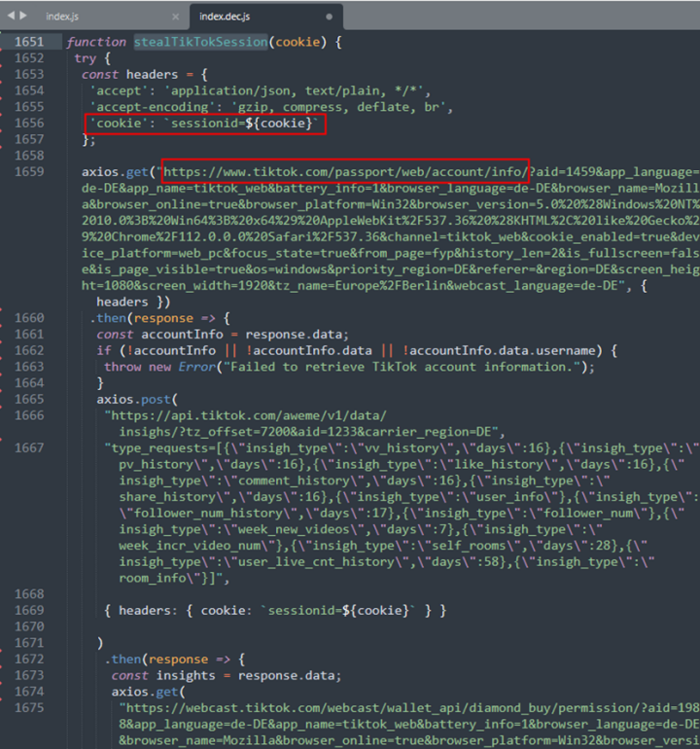Screen dimensions: 700x749
Task: Click 'axios.get(' on line 1674
Action: click(149, 692)
